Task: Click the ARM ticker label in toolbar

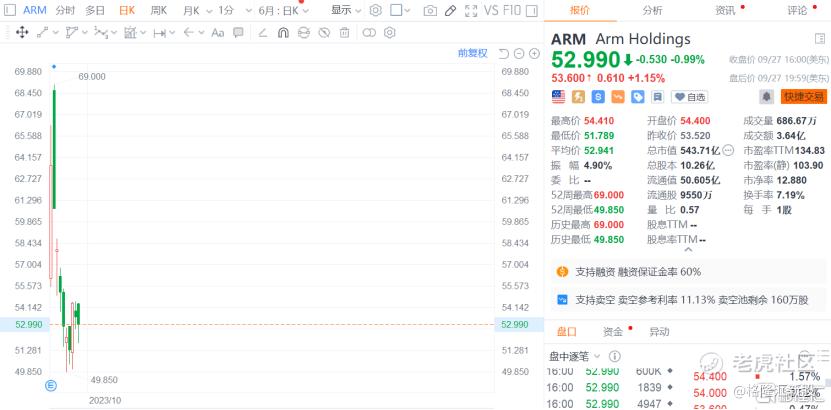Action: (x=35, y=10)
